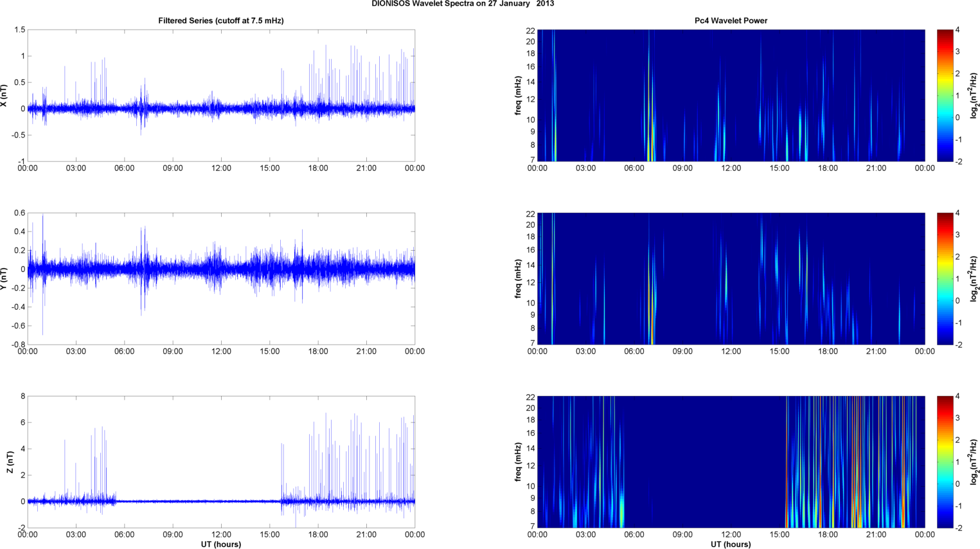Click the "freq (mHz)" label of bottom spectrogram
Image resolution: width=980 pixels, height=549 pixels.
click(518, 462)
